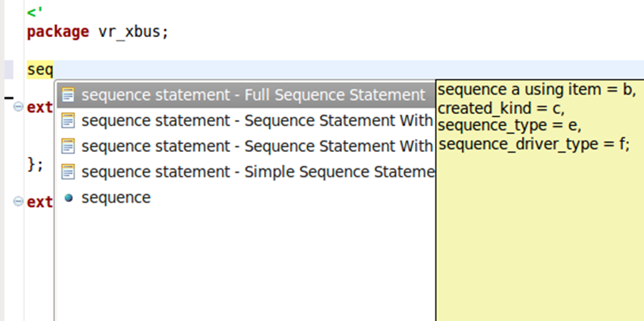Choose the second Sequence Statement With proposal
Viewport: 644px width, 321px height.
click(246, 121)
